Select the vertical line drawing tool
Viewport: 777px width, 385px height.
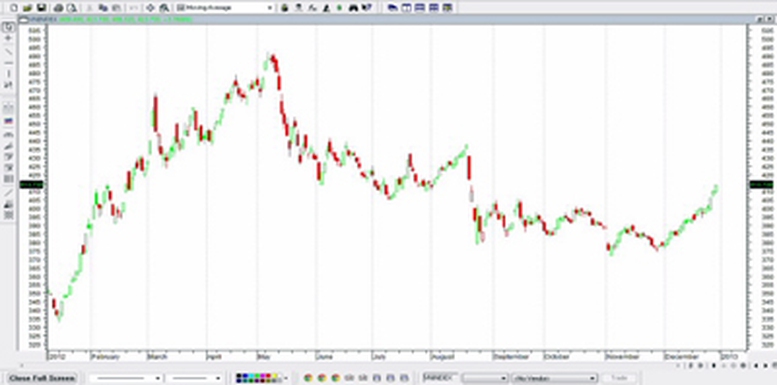[x=8, y=74]
